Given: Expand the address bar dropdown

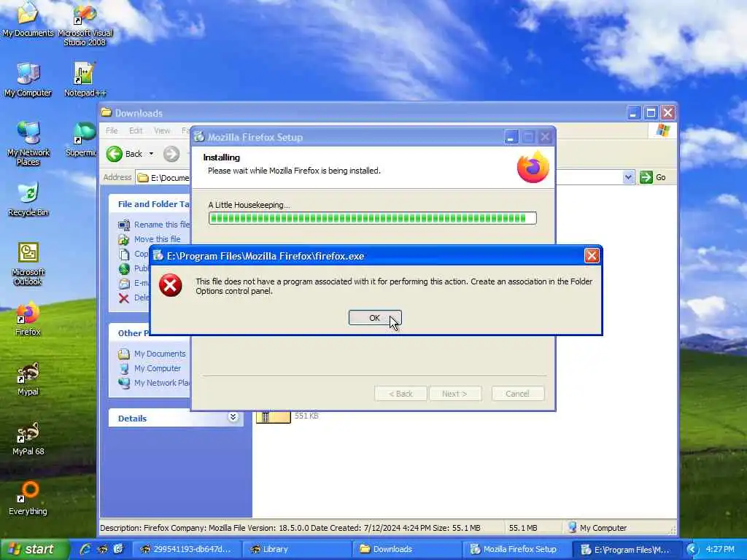Looking at the screenshot, I should click(x=628, y=177).
